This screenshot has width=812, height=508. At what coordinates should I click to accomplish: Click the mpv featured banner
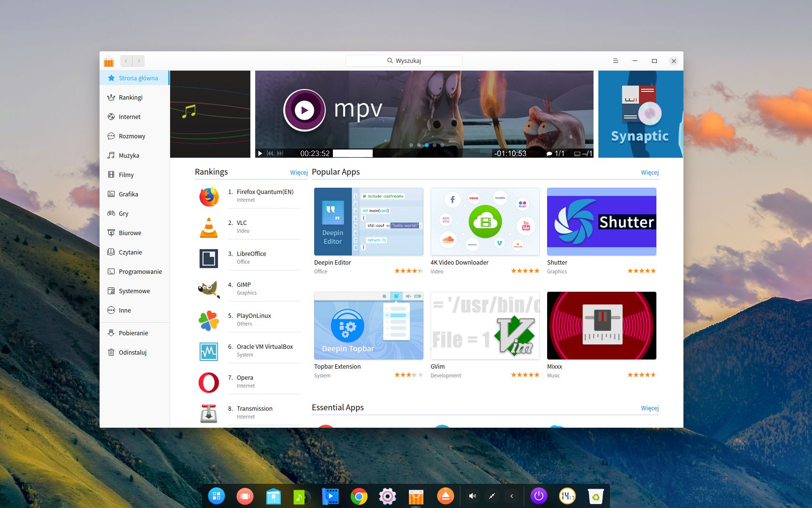pos(424,114)
